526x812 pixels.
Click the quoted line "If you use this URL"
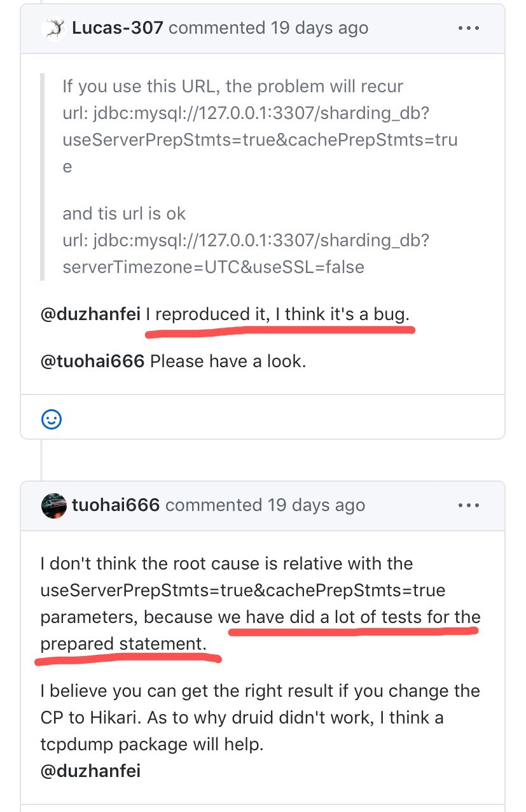click(x=233, y=86)
